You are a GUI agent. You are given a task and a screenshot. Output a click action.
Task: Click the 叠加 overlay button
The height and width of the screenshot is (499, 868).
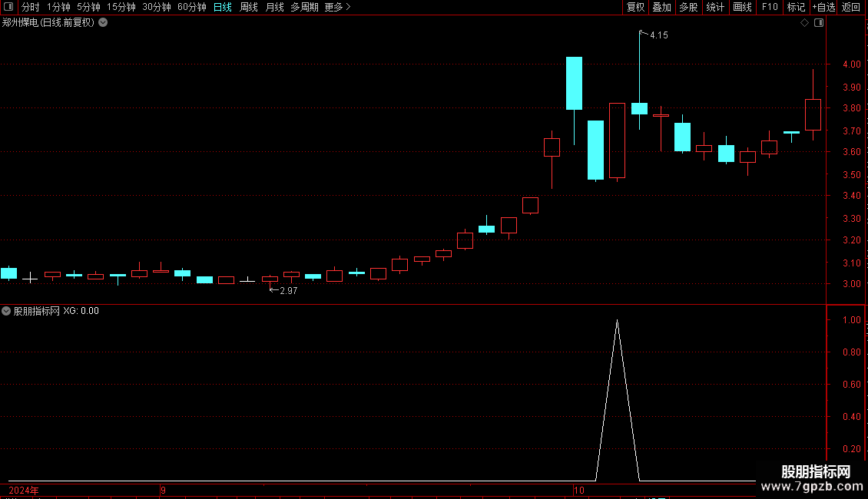pyautogui.click(x=661, y=7)
